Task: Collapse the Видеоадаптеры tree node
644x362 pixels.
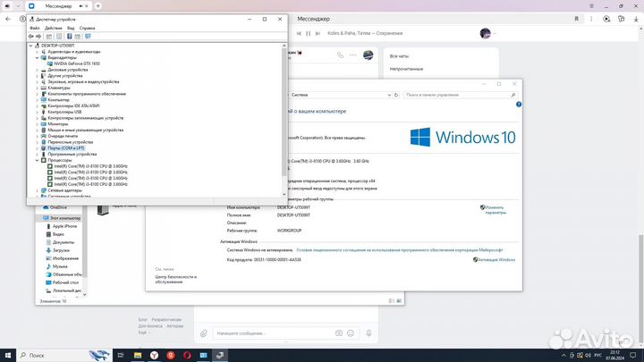Action: (37, 57)
